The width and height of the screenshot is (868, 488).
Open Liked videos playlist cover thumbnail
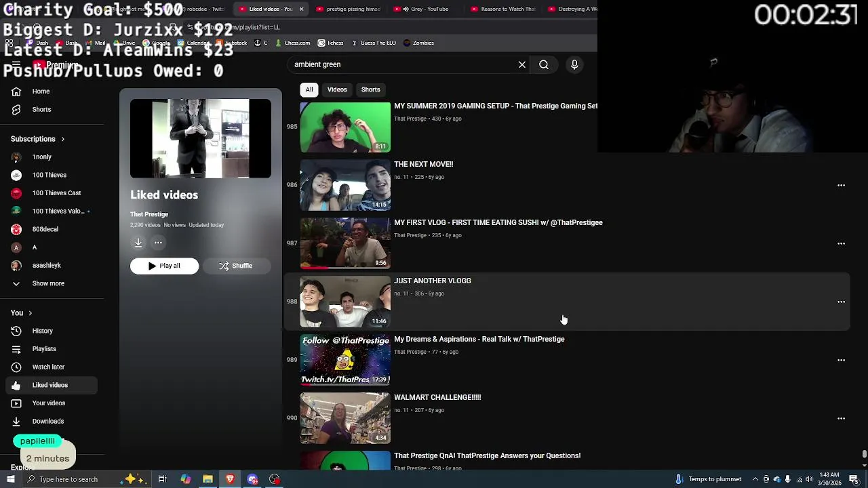[201, 138]
